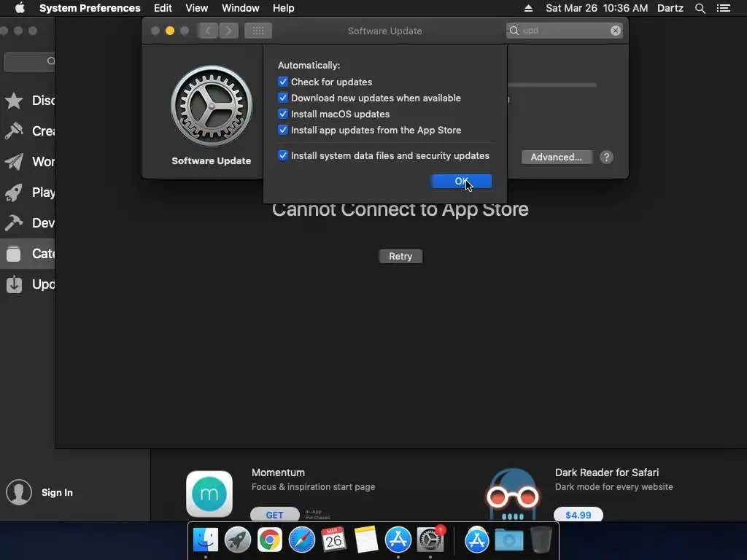Open the Trash in the Dock
The height and width of the screenshot is (560, 747).
click(x=541, y=540)
